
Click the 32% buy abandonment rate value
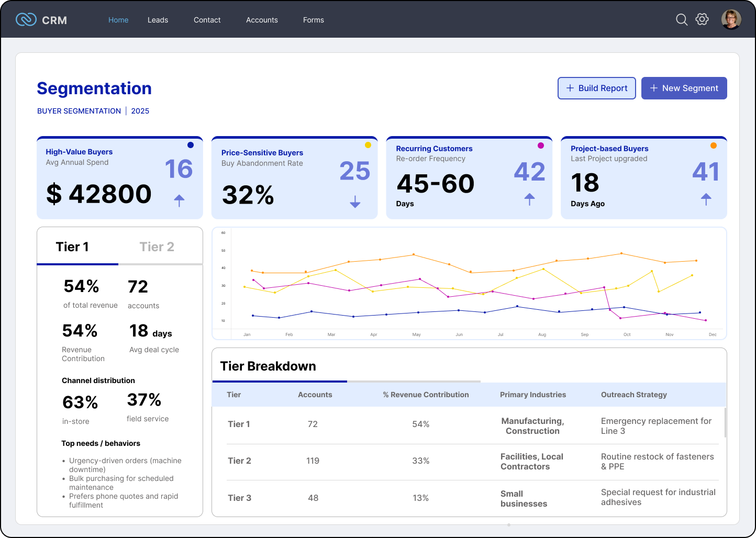click(x=248, y=195)
